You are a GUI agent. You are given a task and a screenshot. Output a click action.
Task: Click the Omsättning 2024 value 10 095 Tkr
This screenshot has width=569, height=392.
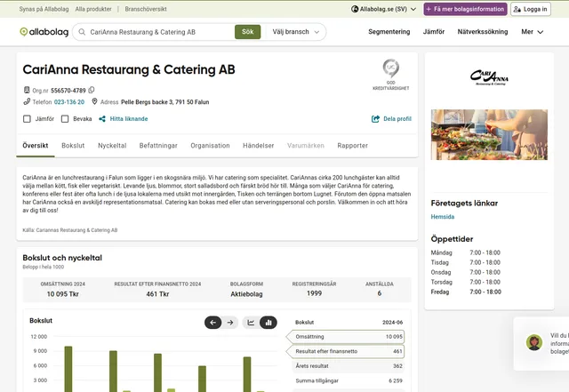click(63, 294)
